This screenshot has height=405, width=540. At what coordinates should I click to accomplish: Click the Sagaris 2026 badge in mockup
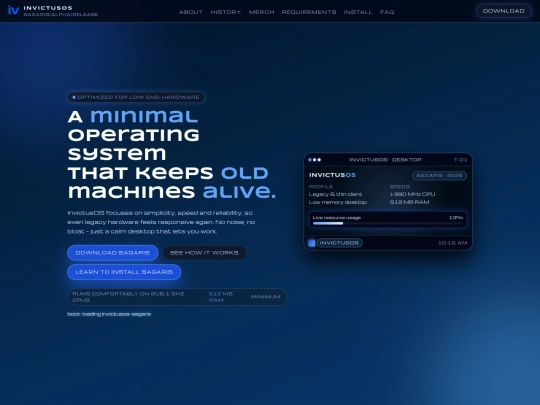439,175
